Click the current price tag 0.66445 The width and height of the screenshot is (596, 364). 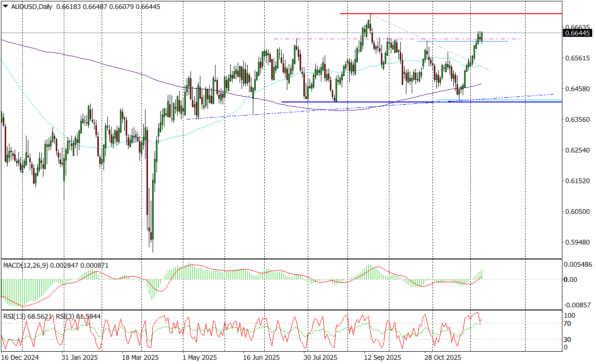pyautogui.click(x=577, y=33)
